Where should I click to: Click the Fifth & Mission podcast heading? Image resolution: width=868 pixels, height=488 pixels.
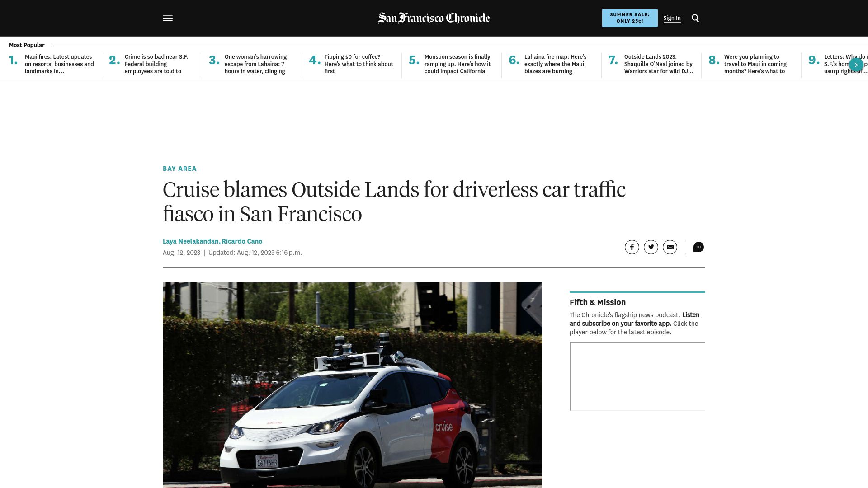point(598,302)
